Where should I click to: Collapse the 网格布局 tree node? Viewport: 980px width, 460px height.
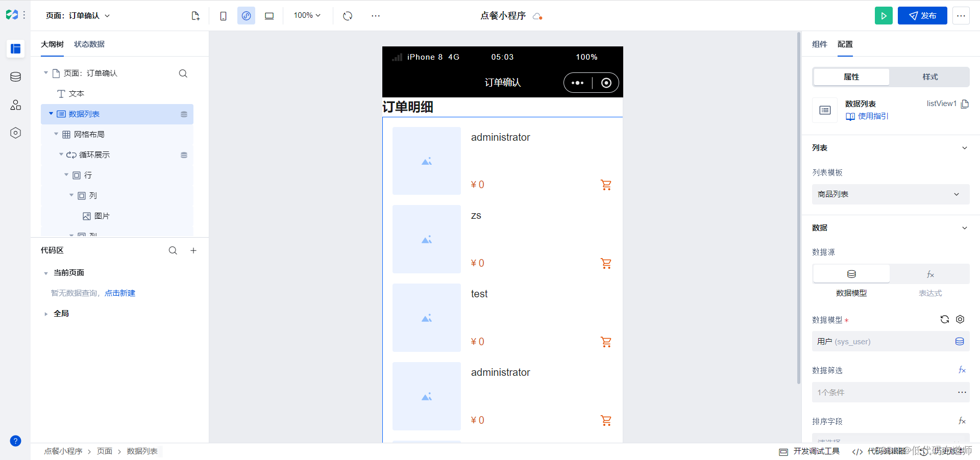pyautogui.click(x=56, y=134)
